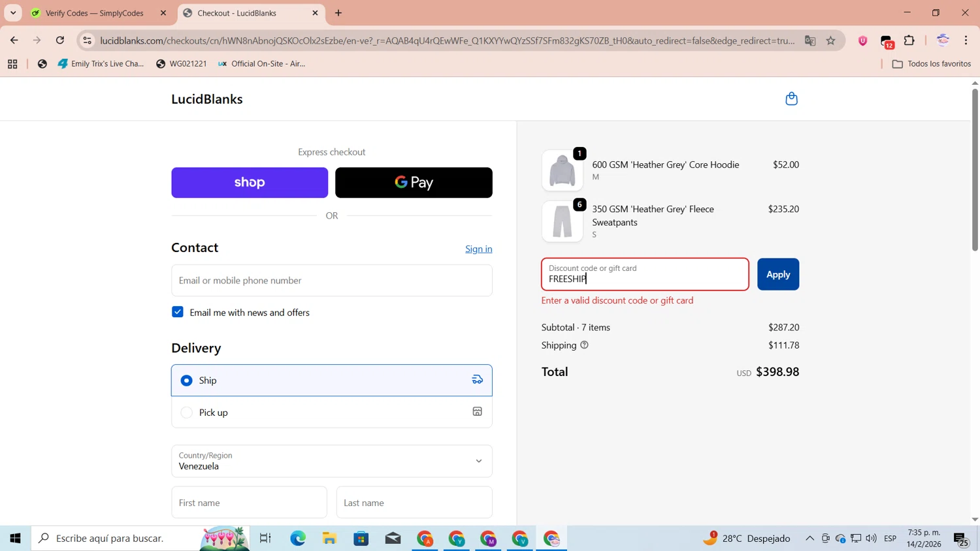Open the site information icon in address bar
Screen dimensions: 980x551
click(88, 40)
